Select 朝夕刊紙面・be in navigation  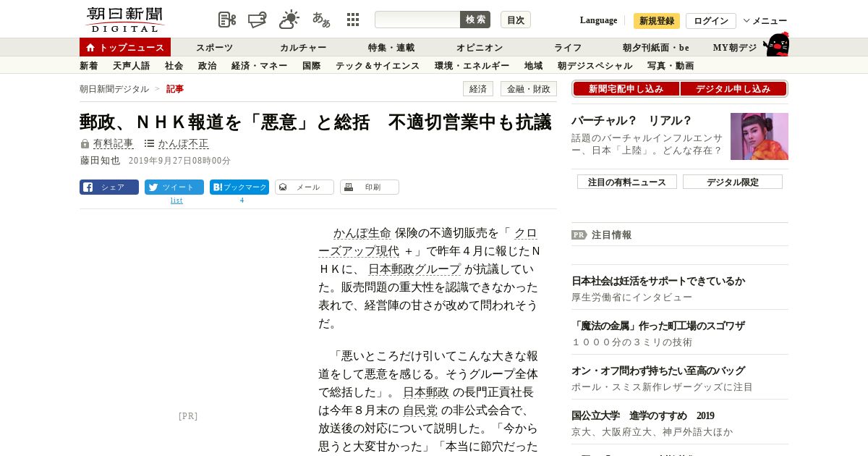[x=656, y=48]
